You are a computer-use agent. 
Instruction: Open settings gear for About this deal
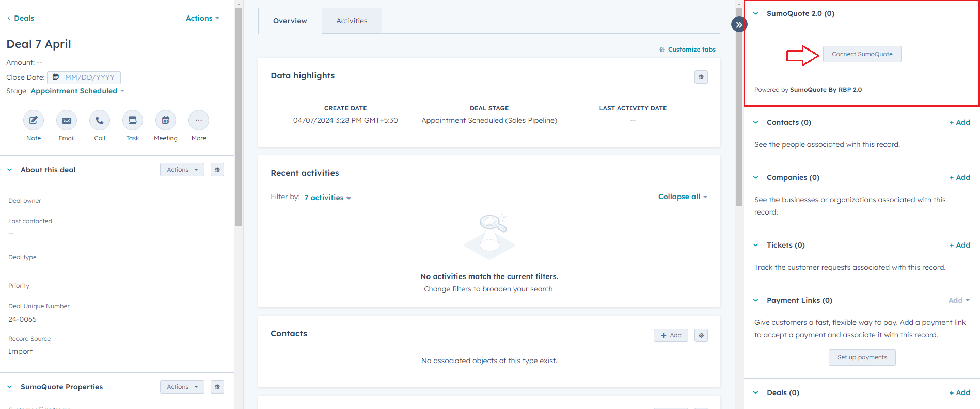pos(217,170)
